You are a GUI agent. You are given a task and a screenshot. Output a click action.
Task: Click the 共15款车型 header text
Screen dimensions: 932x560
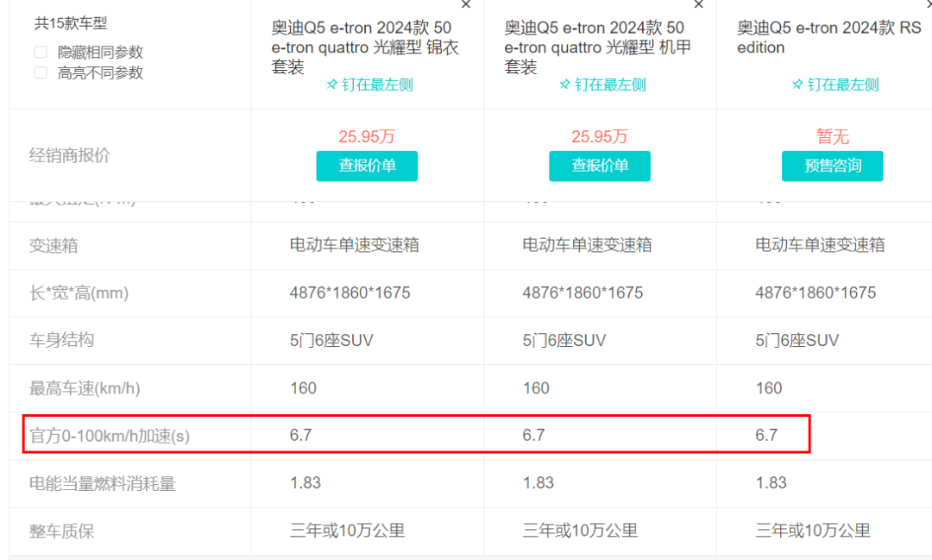tap(71, 24)
